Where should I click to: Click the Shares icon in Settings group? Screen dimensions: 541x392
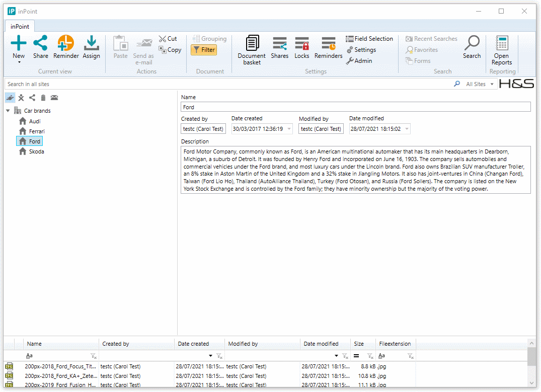[279, 48]
